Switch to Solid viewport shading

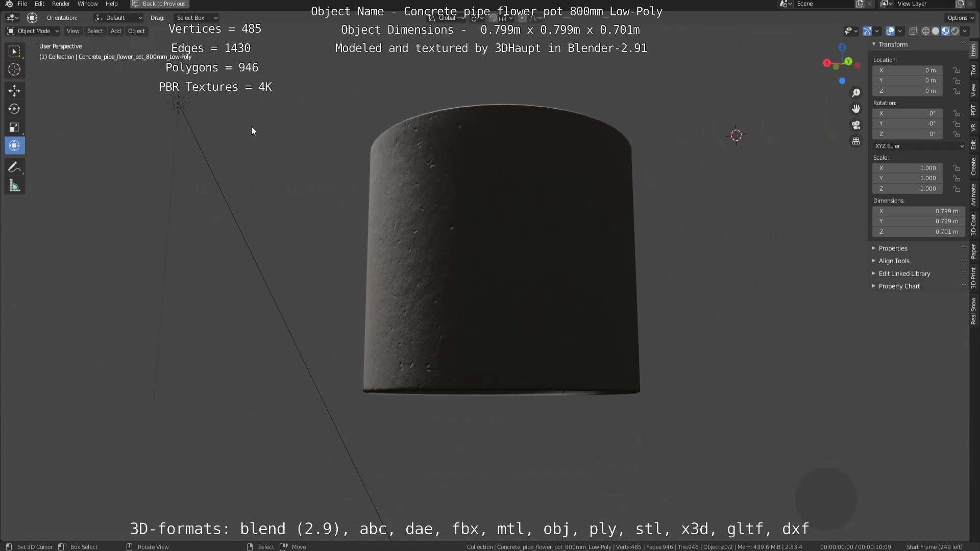[936, 31]
